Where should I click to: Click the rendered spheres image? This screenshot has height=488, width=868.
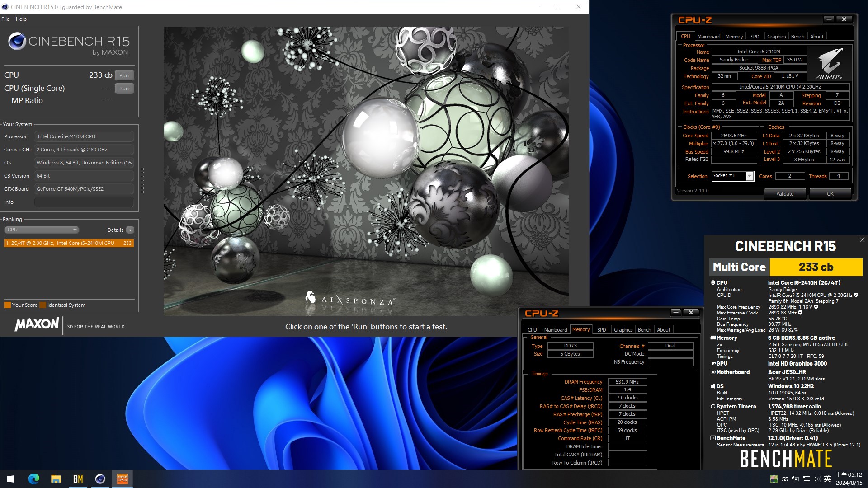366,171
